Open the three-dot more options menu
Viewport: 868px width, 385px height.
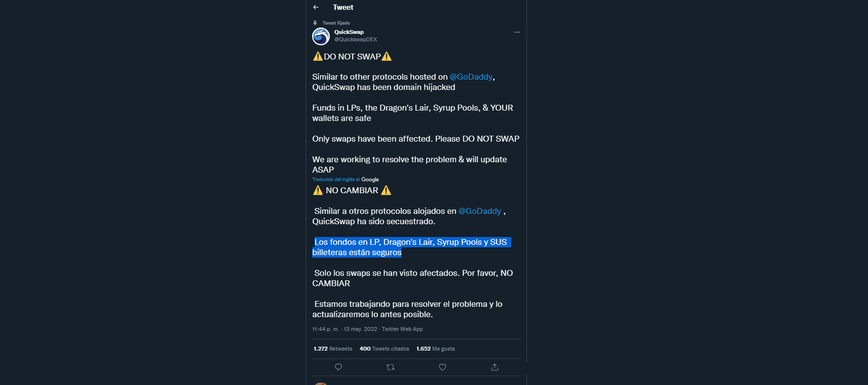tap(517, 32)
